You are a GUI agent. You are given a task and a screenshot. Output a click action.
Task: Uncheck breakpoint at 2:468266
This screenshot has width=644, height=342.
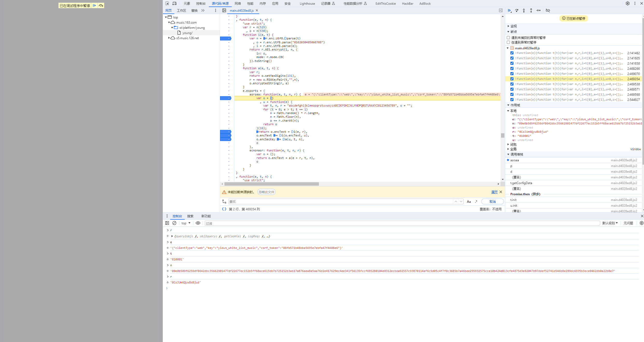point(512,68)
